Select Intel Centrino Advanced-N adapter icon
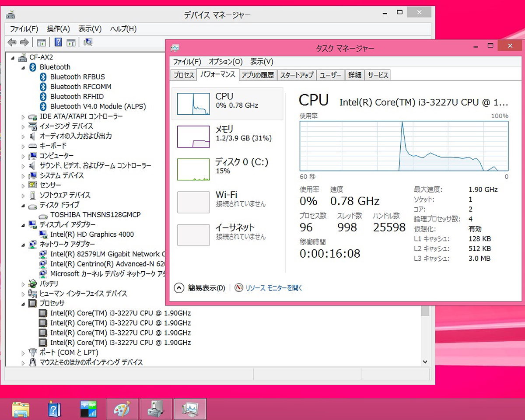 (43, 264)
